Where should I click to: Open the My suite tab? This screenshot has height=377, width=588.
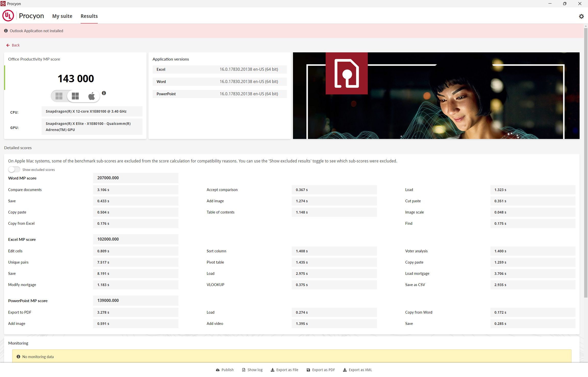(62, 16)
